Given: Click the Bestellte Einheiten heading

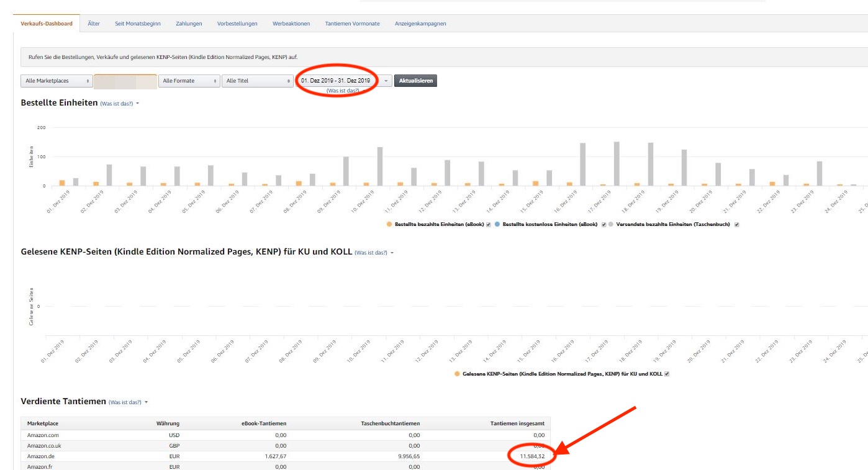Looking at the screenshot, I should click(60, 102).
